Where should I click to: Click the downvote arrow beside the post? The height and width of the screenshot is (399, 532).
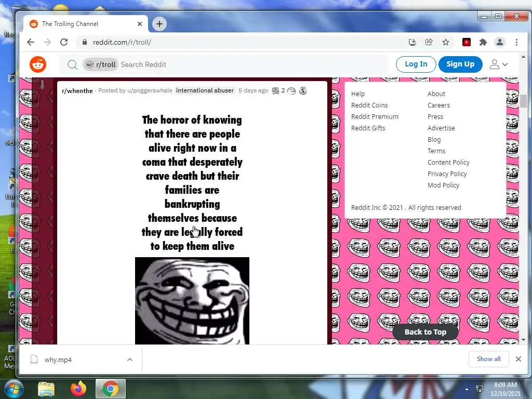42,85
